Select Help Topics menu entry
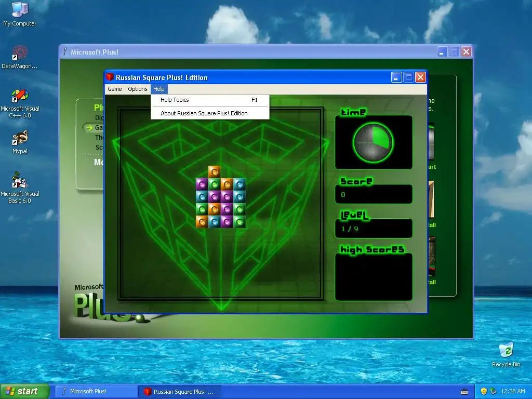This screenshot has height=399, width=532. [210, 100]
